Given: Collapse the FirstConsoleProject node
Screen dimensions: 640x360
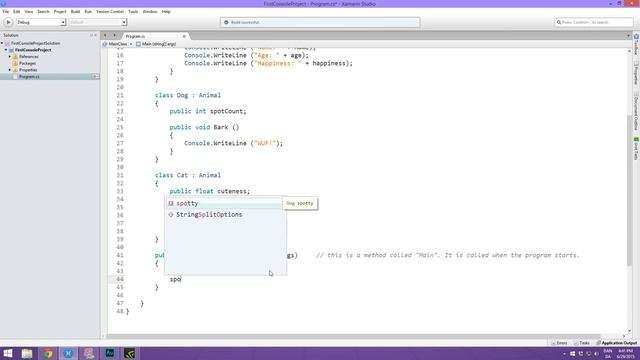Looking at the screenshot, I should [6, 50].
